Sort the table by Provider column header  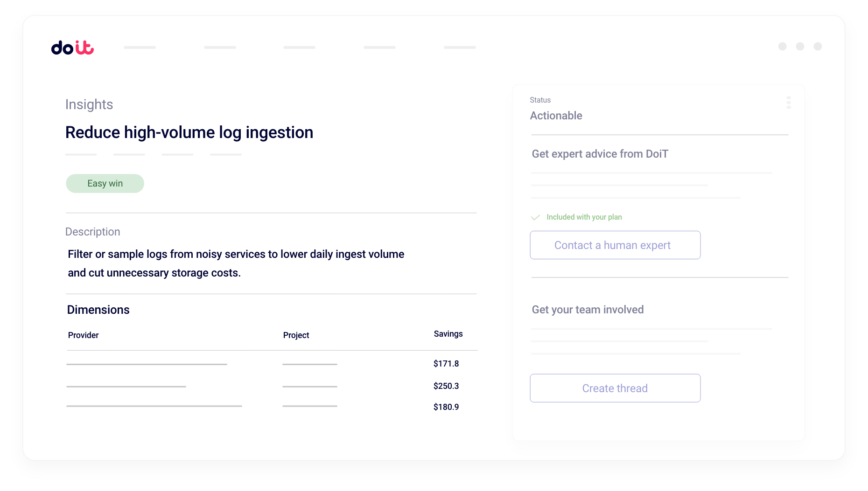pyautogui.click(x=84, y=335)
